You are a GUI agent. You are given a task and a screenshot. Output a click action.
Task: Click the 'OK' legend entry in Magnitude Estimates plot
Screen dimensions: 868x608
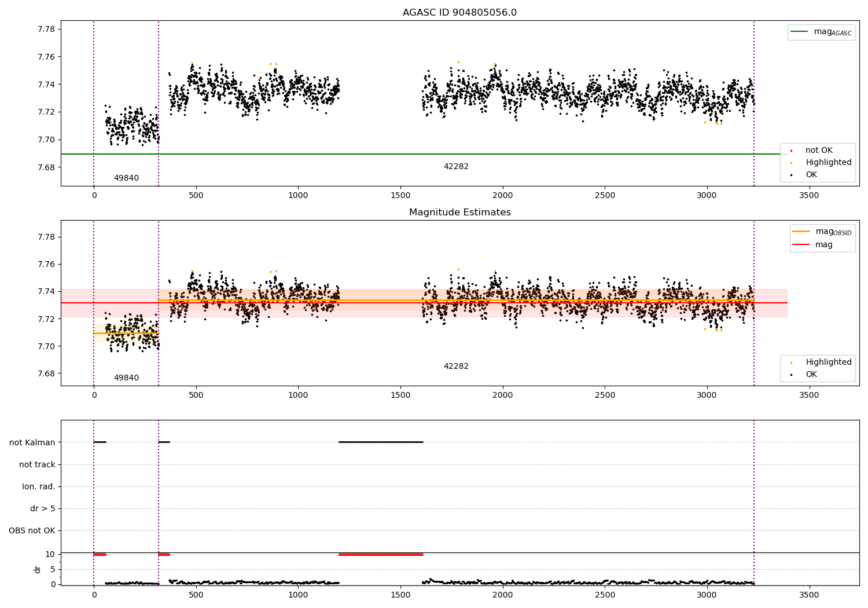(811, 375)
